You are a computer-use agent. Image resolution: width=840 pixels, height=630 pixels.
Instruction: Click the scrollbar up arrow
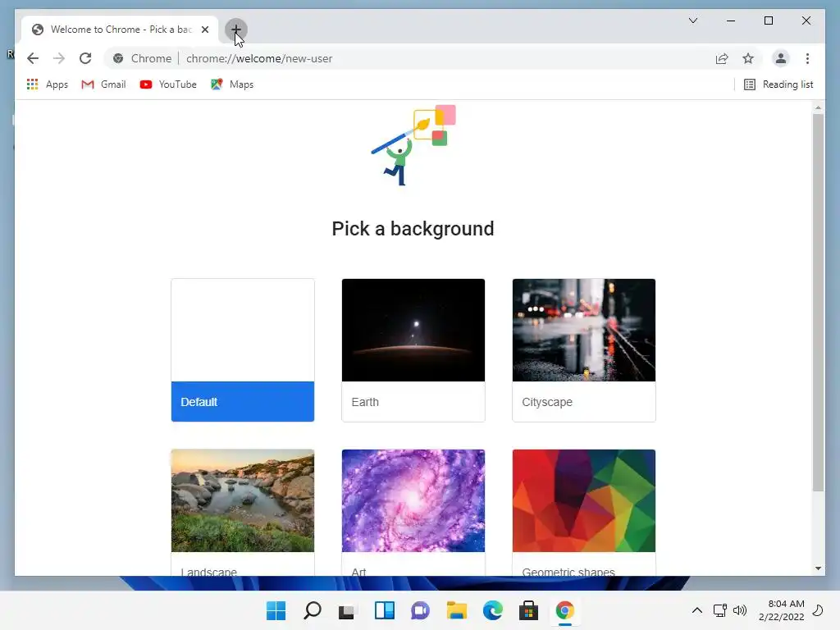pyautogui.click(x=818, y=107)
